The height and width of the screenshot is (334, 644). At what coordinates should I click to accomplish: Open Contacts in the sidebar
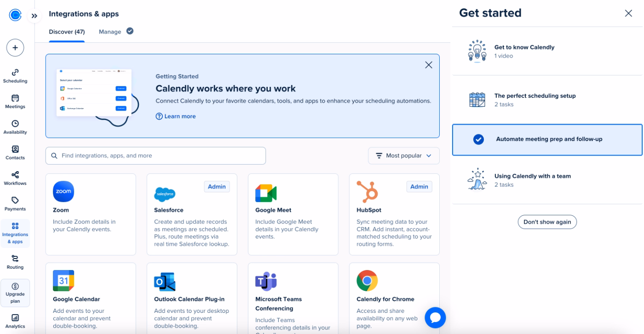click(x=15, y=153)
